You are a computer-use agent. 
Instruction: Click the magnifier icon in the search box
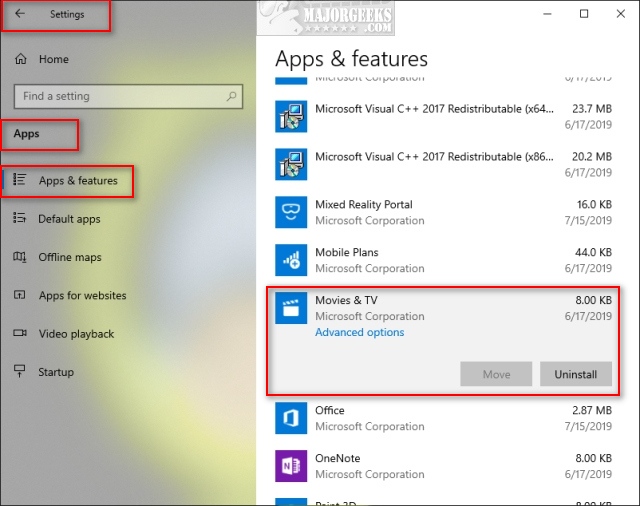(231, 96)
